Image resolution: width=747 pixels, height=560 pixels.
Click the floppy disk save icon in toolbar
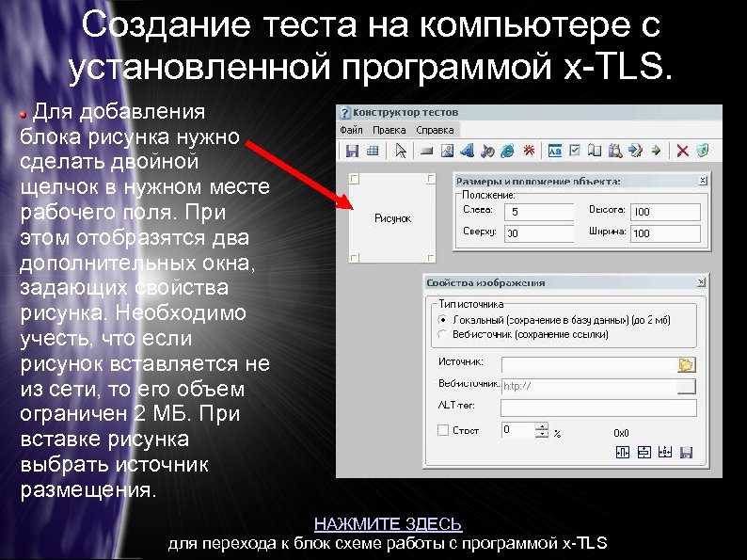[x=352, y=152]
